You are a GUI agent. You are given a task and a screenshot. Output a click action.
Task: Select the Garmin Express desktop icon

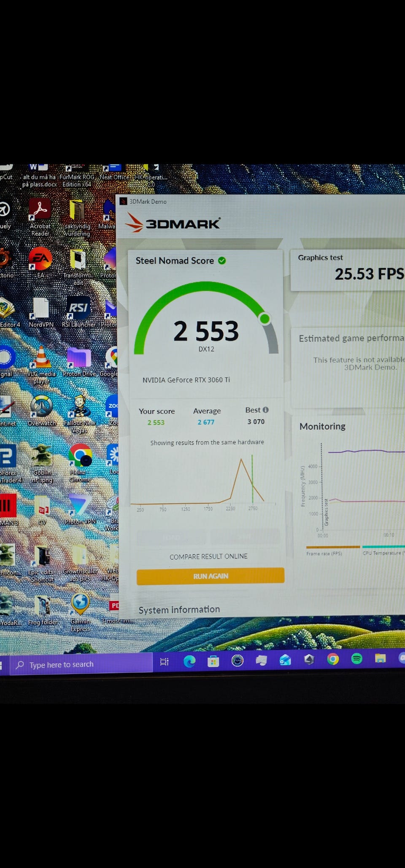point(80,613)
